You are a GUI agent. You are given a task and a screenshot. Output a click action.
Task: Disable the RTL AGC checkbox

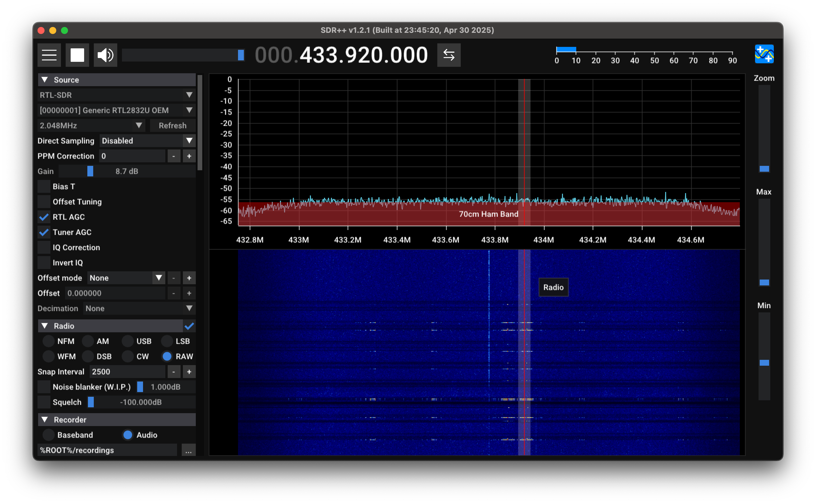(44, 217)
